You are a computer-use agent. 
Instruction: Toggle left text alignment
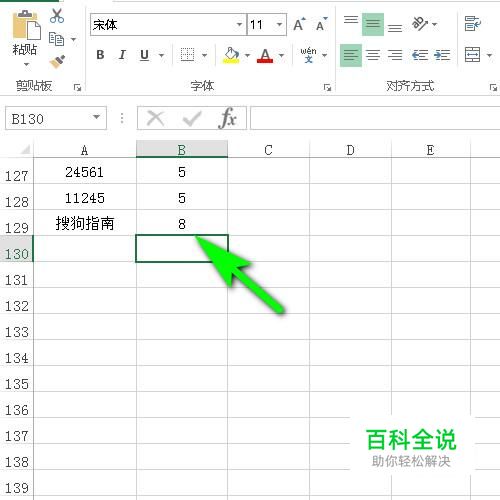point(351,55)
